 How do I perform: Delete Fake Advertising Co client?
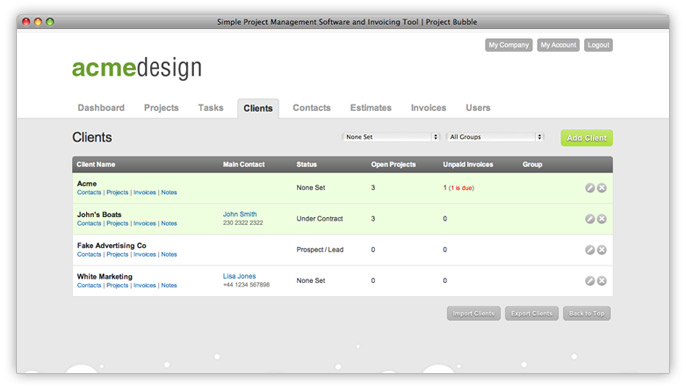tap(602, 250)
